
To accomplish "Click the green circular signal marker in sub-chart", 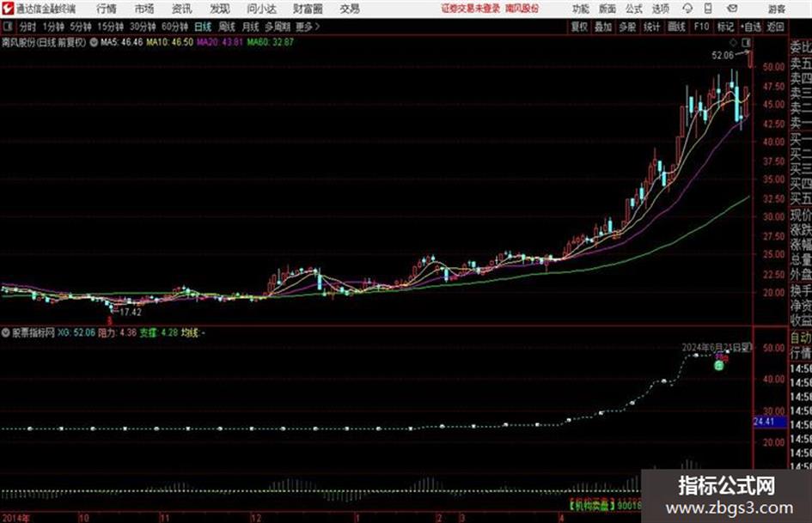I will [719, 366].
